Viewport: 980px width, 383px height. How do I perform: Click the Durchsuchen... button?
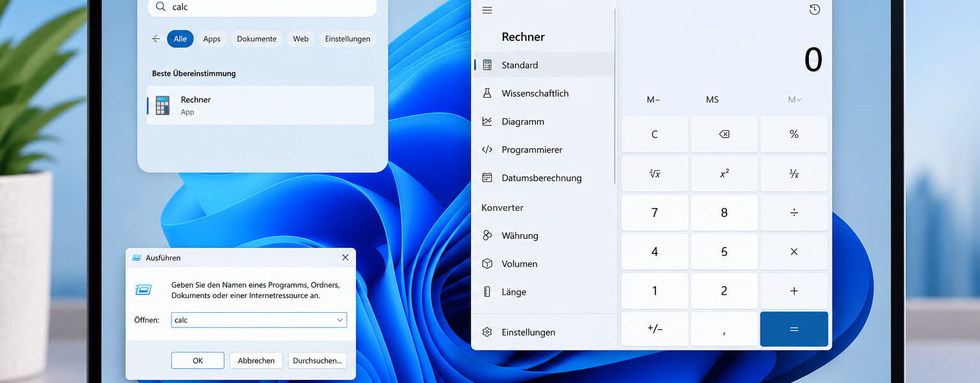click(x=317, y=361)
